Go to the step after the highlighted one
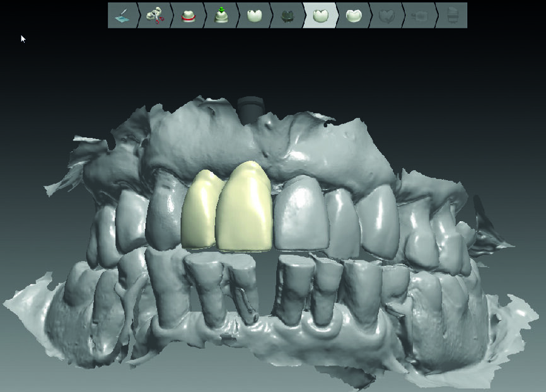This screenshot has width=546, height=392. 353,16
